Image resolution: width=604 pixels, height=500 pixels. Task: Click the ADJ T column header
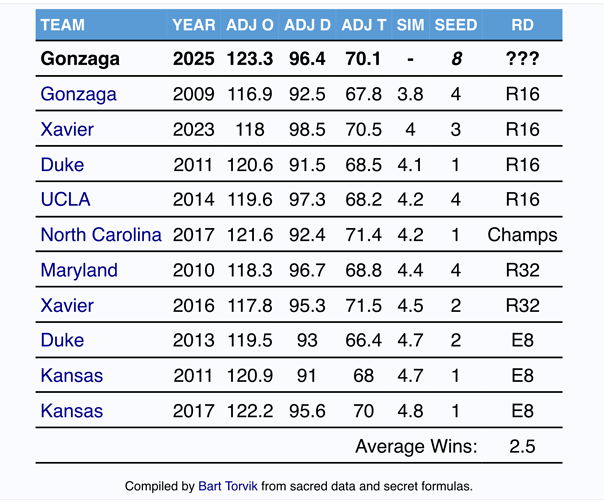[361, 24]
